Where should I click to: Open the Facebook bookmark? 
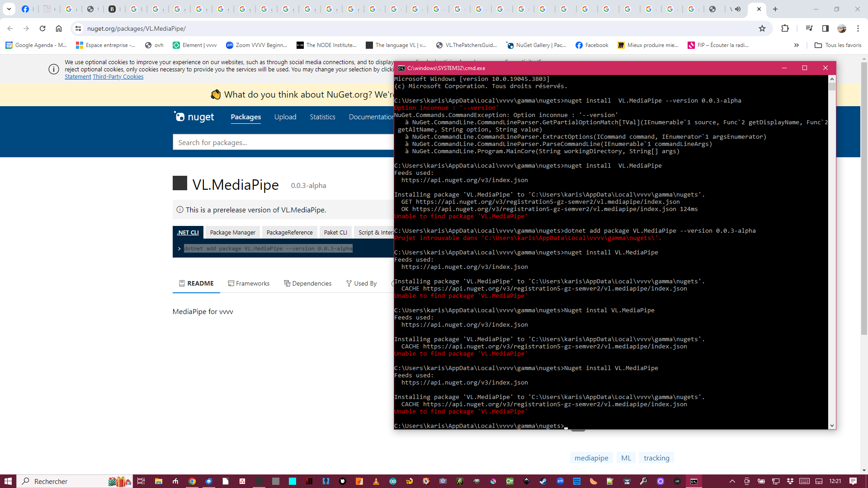click(x=592, y=45)
